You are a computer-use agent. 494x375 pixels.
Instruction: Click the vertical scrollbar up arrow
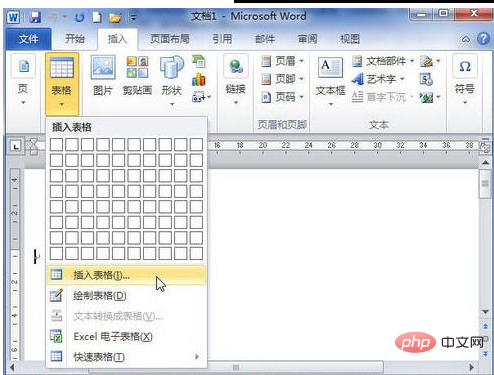(x=485, y=163)
